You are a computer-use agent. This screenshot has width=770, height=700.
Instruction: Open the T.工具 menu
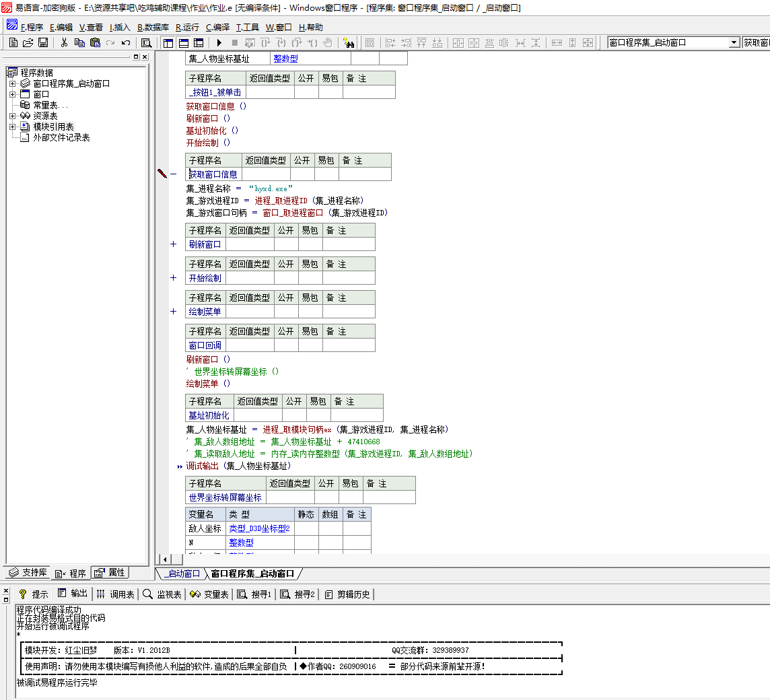click(x=248, y=28)
